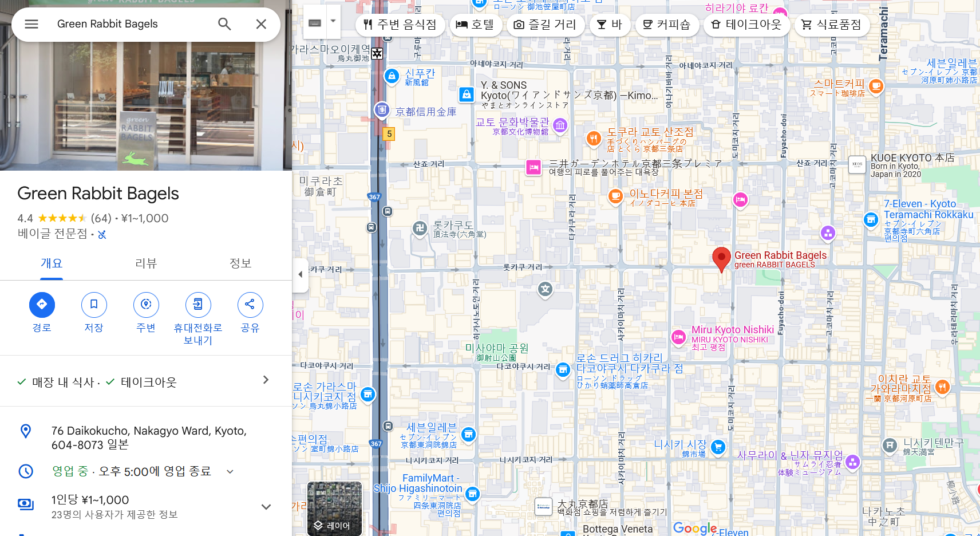The width and height of the screenshot is (980, 536).
Task: Click the 이노다커피 본점 cafe icon
Action: point(615,196)
